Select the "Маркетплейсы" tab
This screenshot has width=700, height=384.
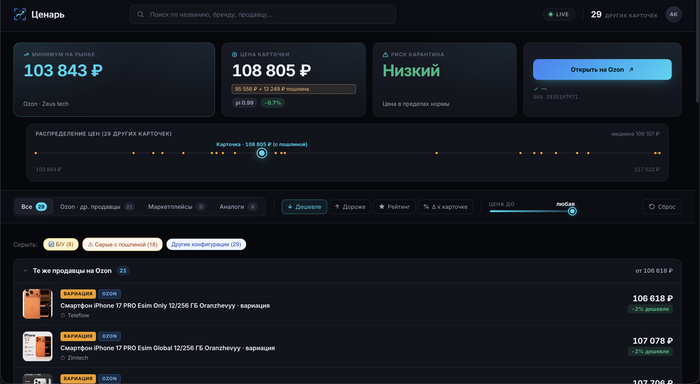176,207
